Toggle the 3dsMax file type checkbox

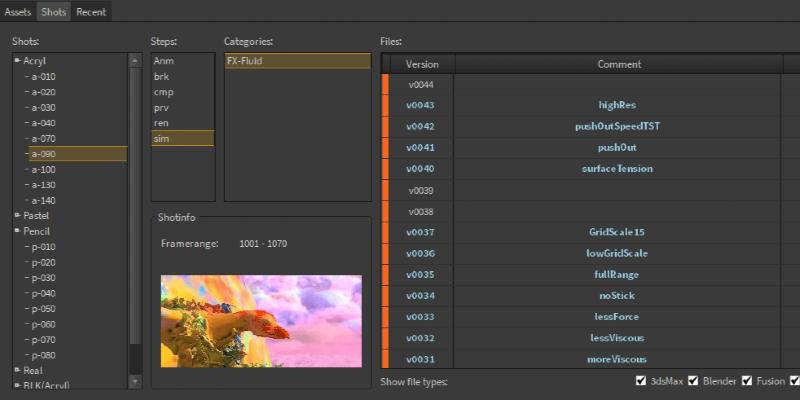641,382
